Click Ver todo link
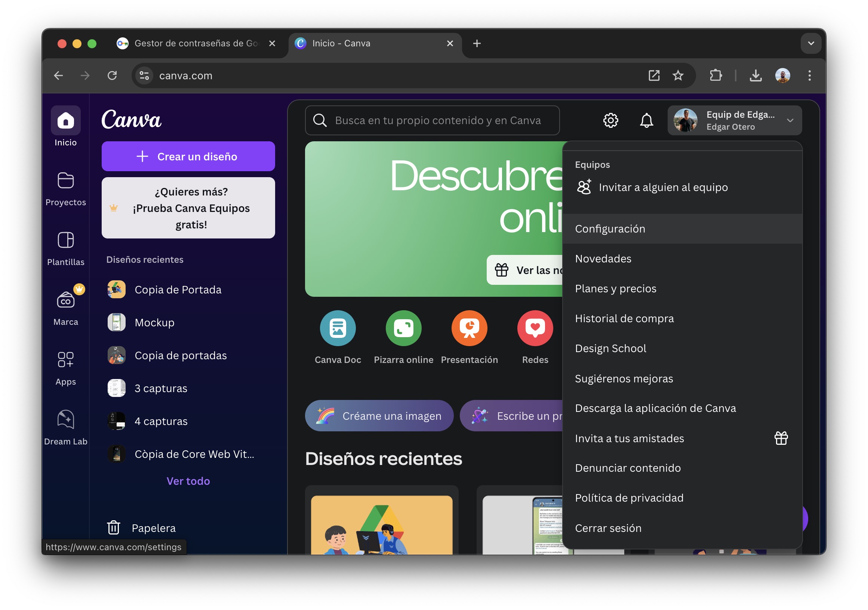 click(188, 481)
